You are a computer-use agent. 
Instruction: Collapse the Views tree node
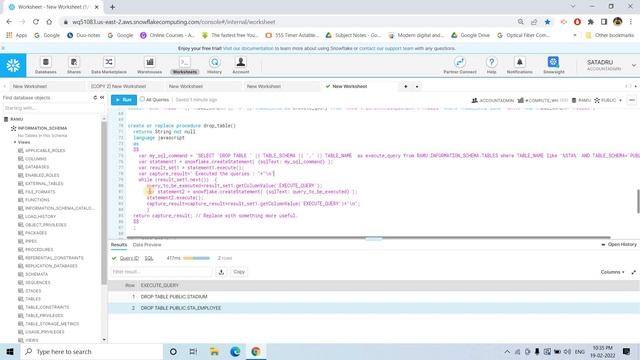(x=15, y=142)
